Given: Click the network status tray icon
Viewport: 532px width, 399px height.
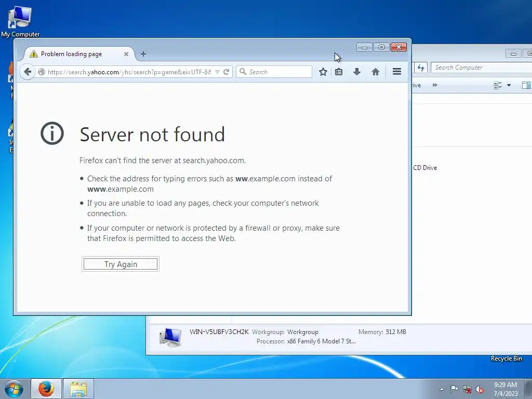Looking at the screenshot, I should (467, 389).
